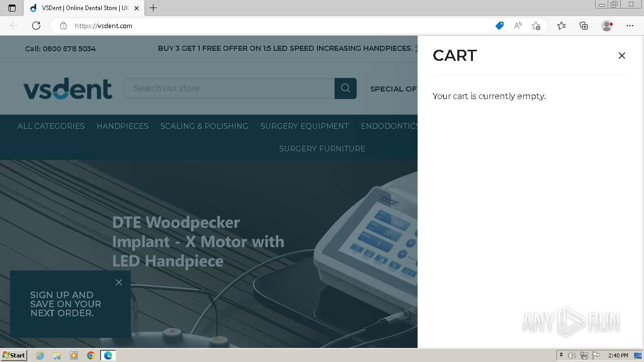The image size is (644, 362).
Task: Open the Windows Start menu
Action: pyautogui.click(x=14, y=355)
